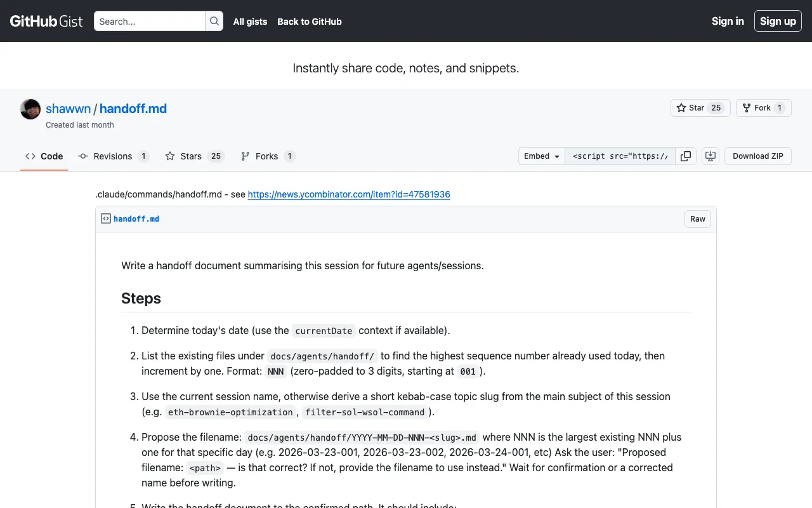Click the embed script text field
The width and height of the screenshot is (812, 508).
pyautogui.click(x=620, y=156)
